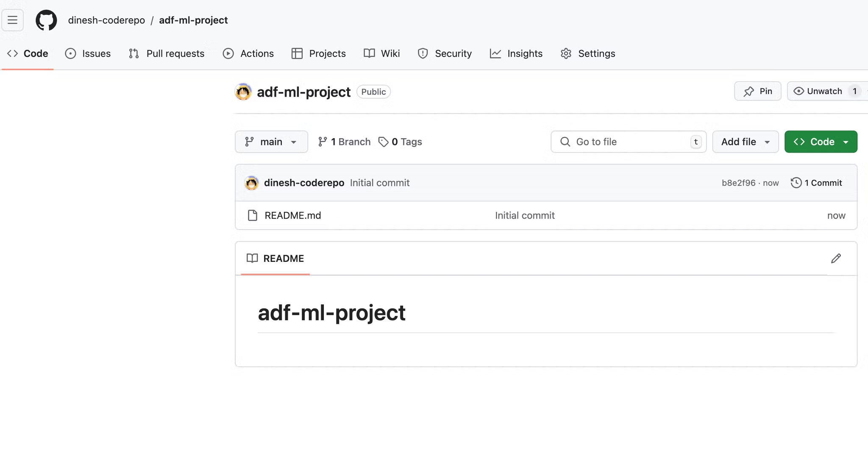Open the Insights tab

pos(516,53)
